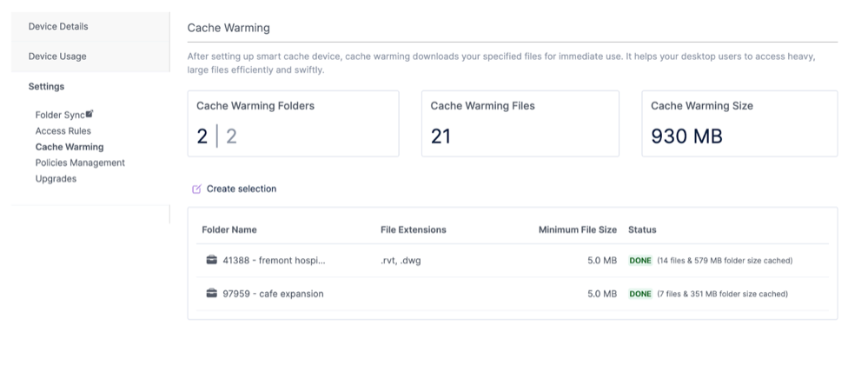Viewport: 868px width, 392px height.
Task: Go to Folder Sync settings
Action: [60, 115]
